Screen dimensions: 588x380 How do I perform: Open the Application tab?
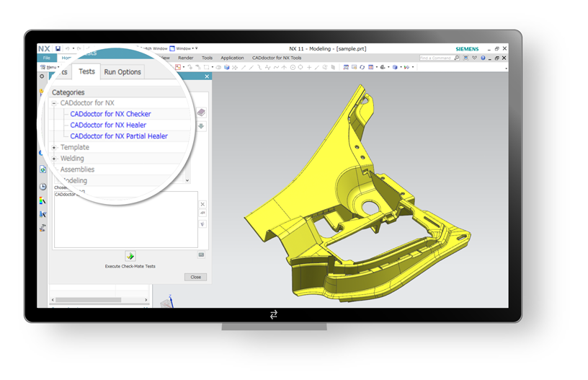click(x=232, y=58)
